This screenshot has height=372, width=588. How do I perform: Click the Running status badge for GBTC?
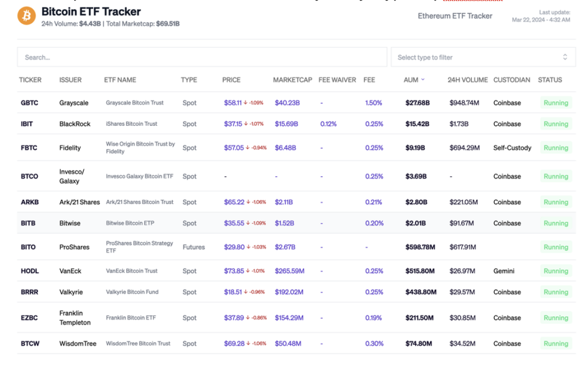(x=556, y=103)
